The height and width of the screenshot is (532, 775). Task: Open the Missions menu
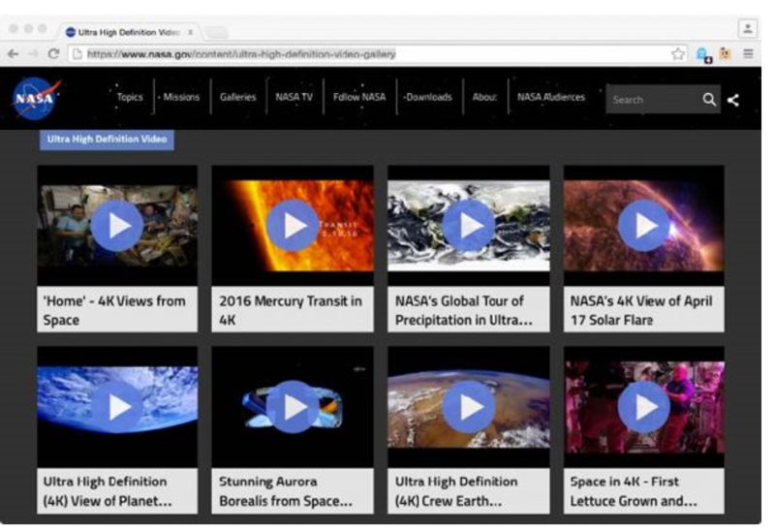coord(181,98)
